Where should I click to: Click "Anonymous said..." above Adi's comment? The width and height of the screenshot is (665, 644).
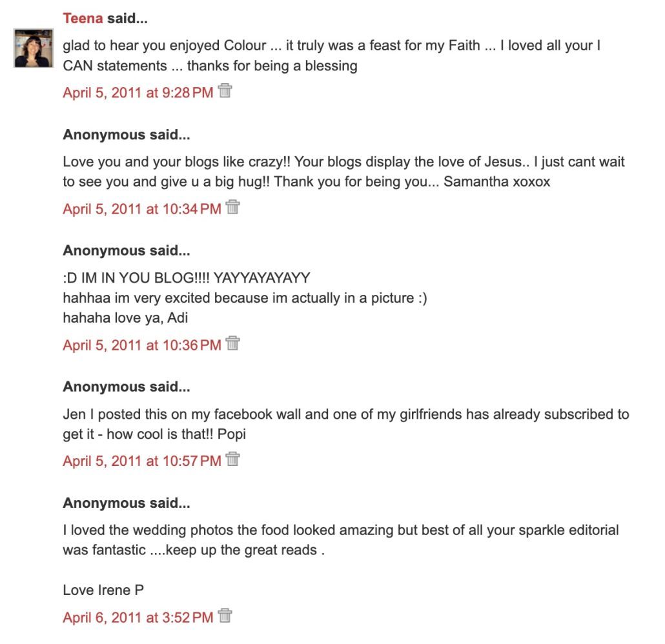pyautogui.click(x=127, y=250)
